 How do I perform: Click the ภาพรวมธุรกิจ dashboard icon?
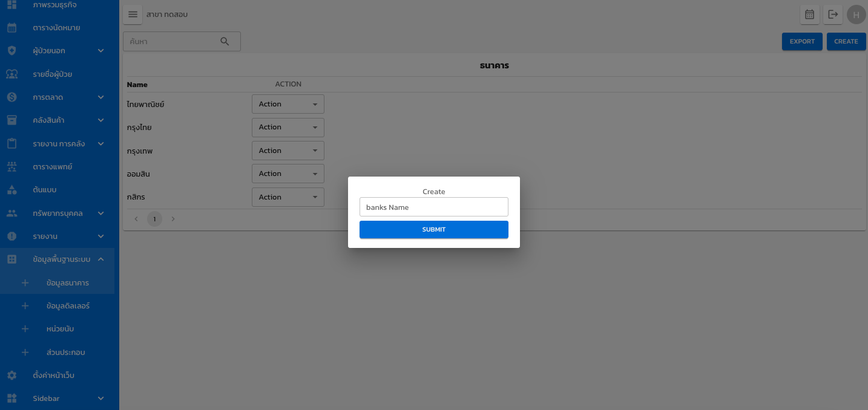click(12, 4)
